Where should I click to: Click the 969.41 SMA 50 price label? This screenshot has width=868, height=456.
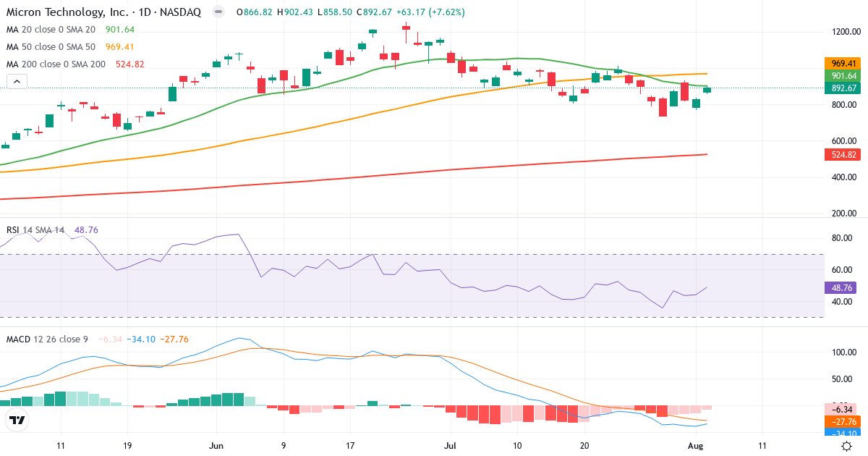tap(841, 64)
